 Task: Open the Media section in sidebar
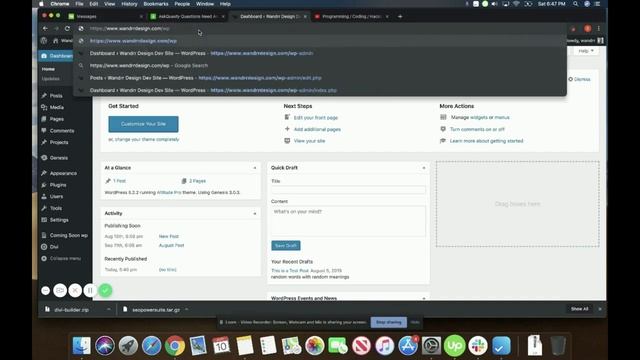click(56, 107)
